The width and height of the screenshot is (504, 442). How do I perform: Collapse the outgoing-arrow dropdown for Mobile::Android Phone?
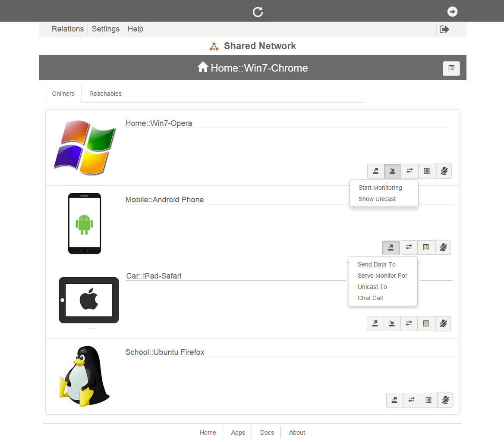[x=391, y=248]
